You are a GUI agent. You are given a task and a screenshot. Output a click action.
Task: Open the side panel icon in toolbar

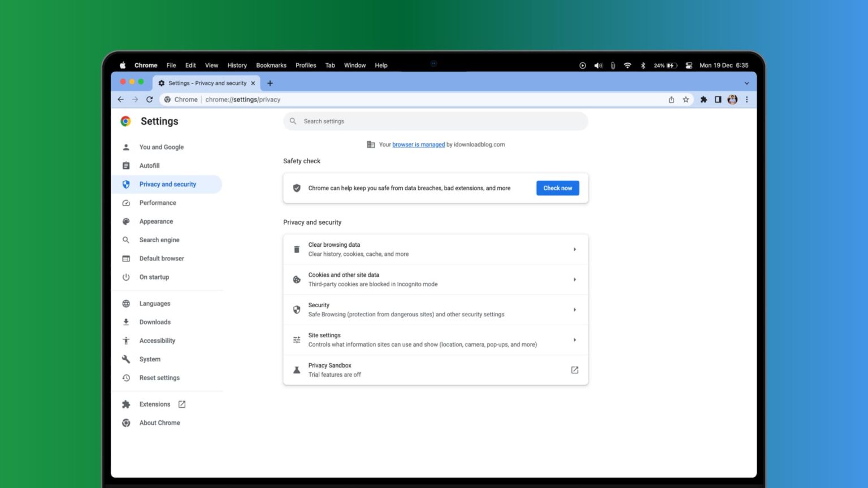pyautogui.click(x=718, y=99)
